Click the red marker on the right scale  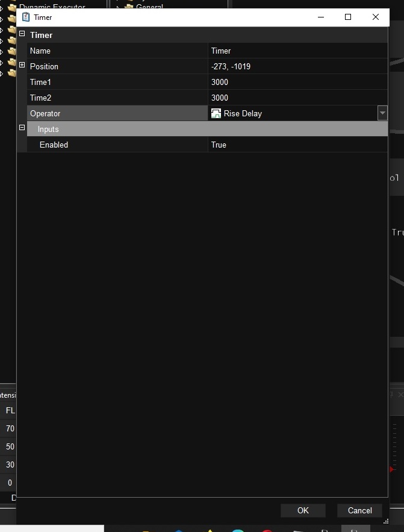pos(392,469)
